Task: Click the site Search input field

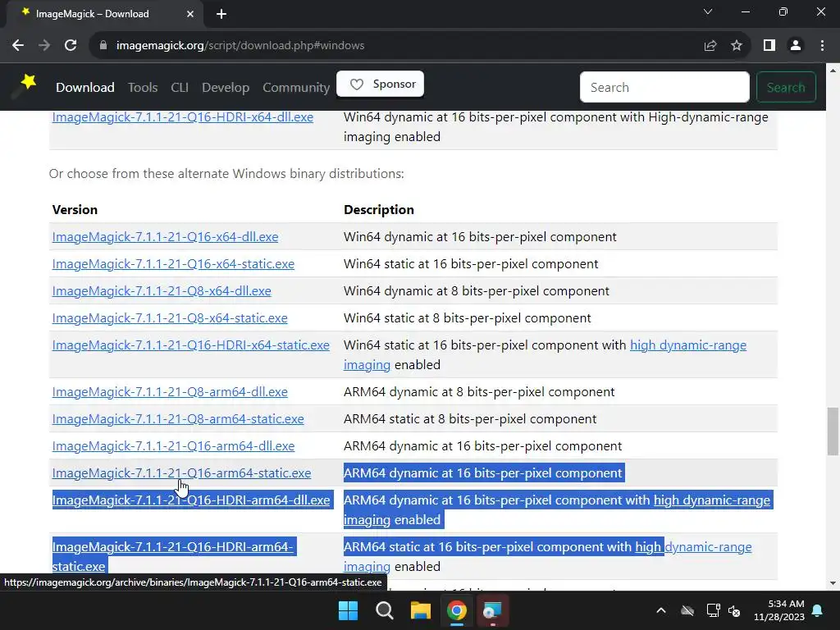Action: (664, 87)
